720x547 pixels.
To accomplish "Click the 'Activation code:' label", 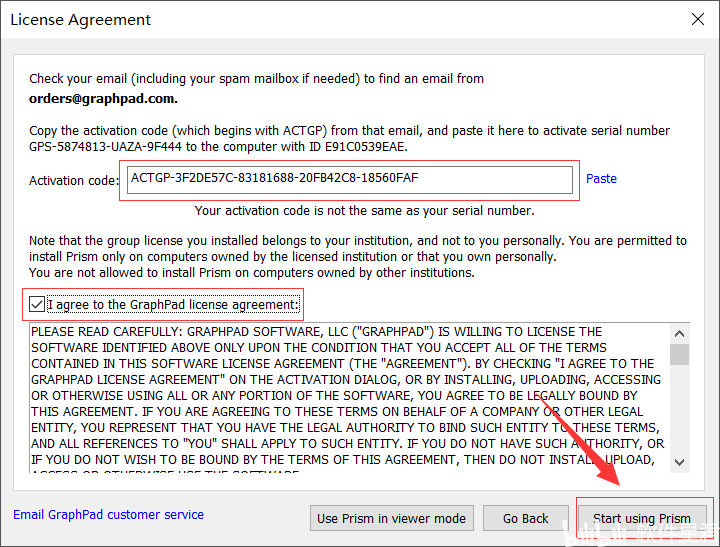I will pyautogui.click(x=74, y=180).
